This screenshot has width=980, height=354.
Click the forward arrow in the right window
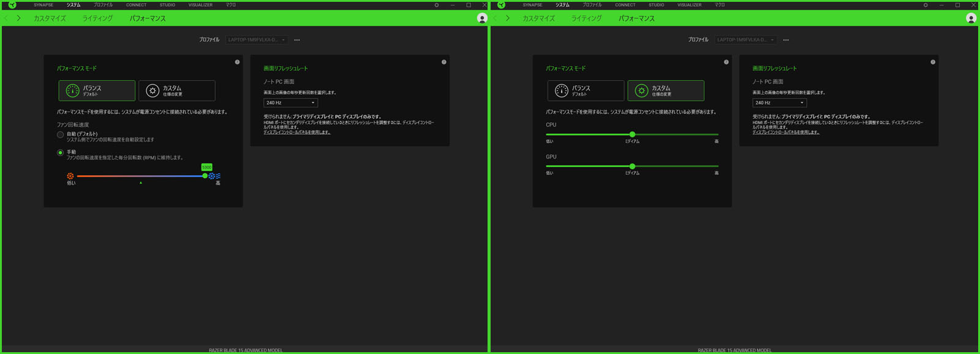508,18
